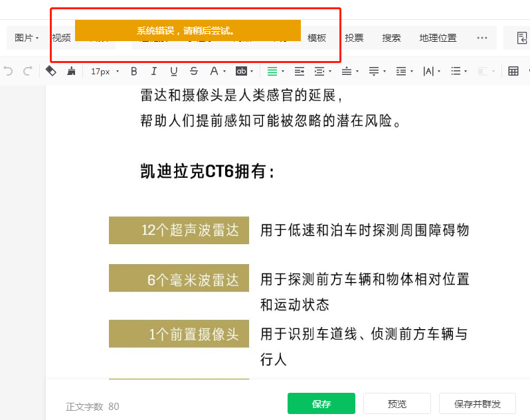
Task: Click the side margin indent icon
Action: 319,71
